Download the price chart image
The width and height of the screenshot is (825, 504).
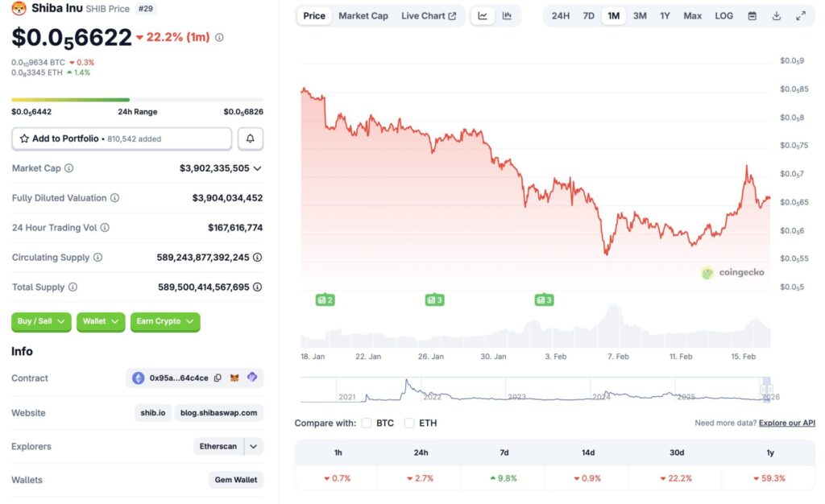(776, 15)
